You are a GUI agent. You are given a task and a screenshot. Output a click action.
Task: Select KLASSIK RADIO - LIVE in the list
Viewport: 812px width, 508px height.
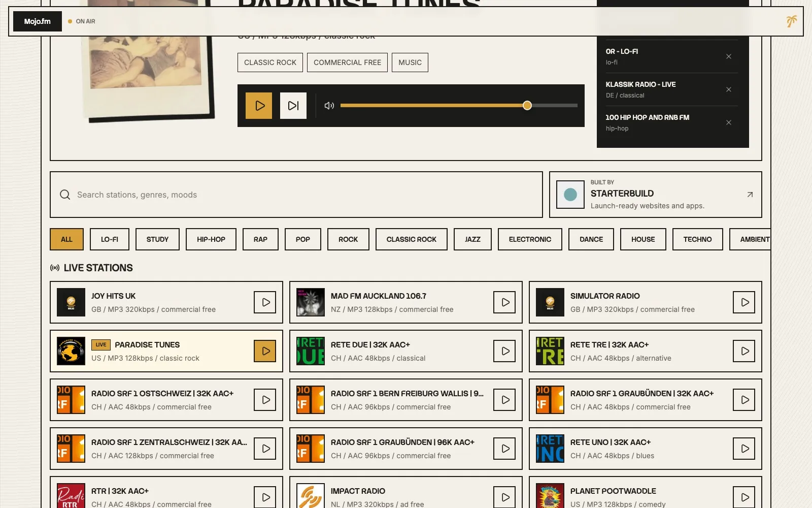640,84
